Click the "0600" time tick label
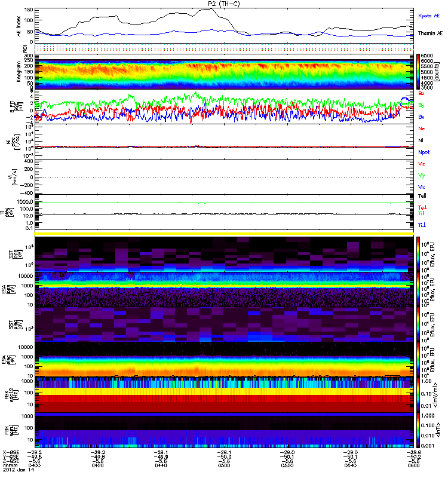Viewport: 448px width, 478px height. [413, 465]
